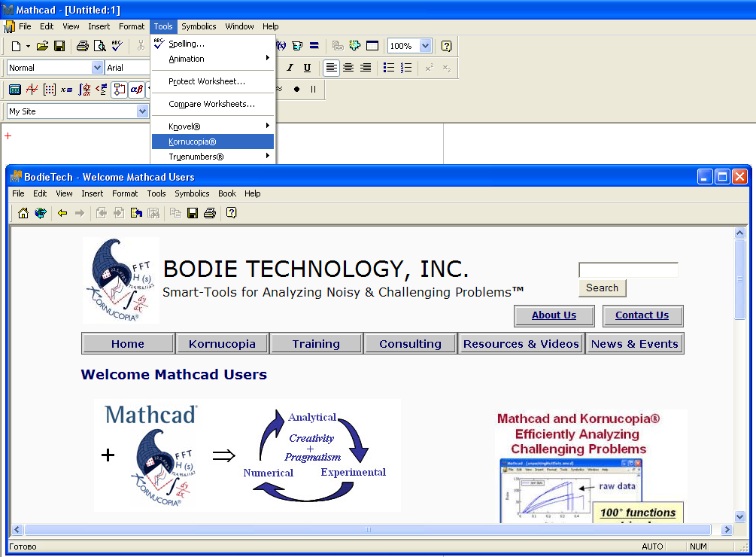Toggle Align Left paragraph button

(x=331, y=68)
